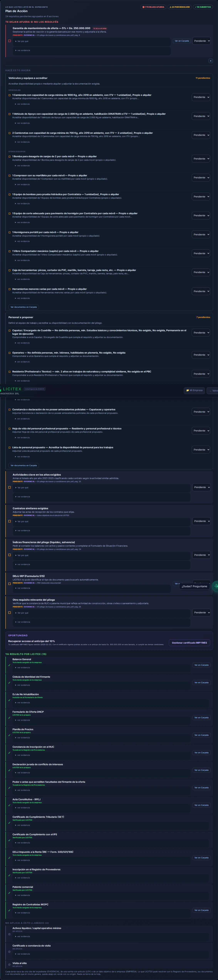Image resolution: width=218 pixels, height=980 pixels.
Task: Click the not-applicable icon beside Certificado o constancia de visita
Action: [x=9, y=952]
